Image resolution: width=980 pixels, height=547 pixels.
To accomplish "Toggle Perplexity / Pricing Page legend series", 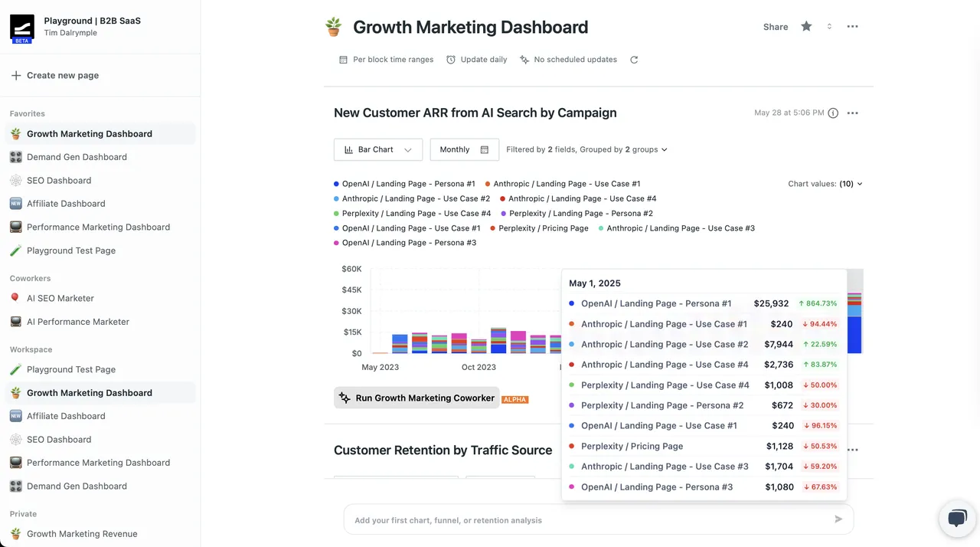I will click(x=539, y=228).
